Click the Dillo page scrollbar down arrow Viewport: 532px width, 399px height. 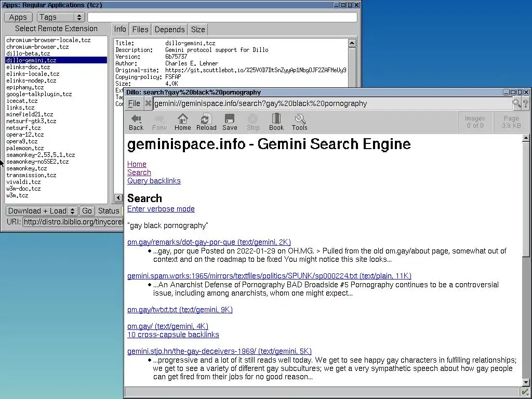pyautogui.click(x=526, y=382)
